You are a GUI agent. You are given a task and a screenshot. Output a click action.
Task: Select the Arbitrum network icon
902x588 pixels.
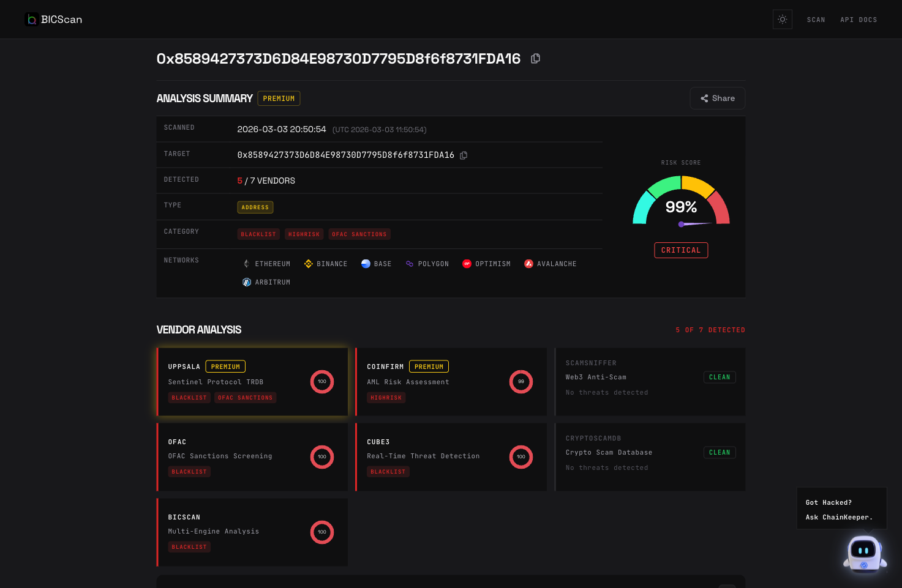click(x=247, y=282)
